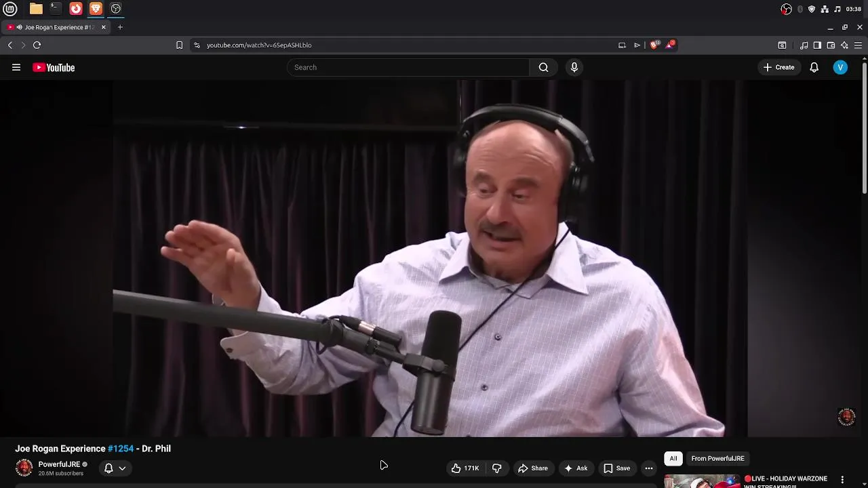Open the shield security tray icon
The height and width of the screenshot is (488, 868).
click(812, 9)
